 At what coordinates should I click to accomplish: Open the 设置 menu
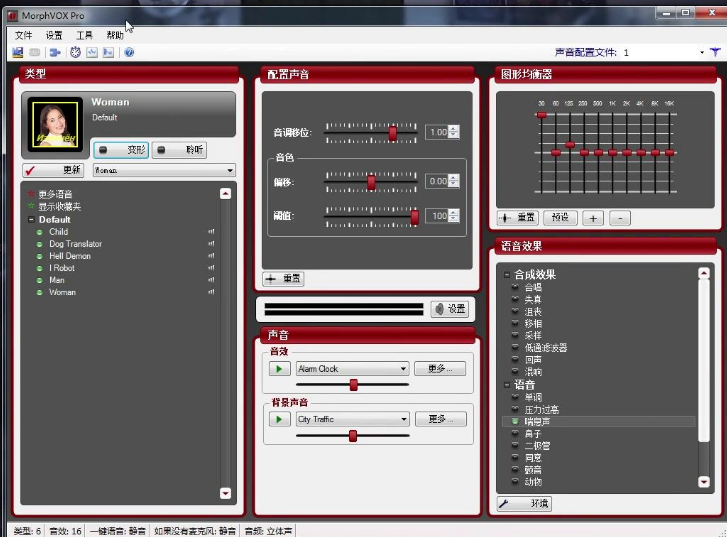pyautogui.click(x=54, y=35)
